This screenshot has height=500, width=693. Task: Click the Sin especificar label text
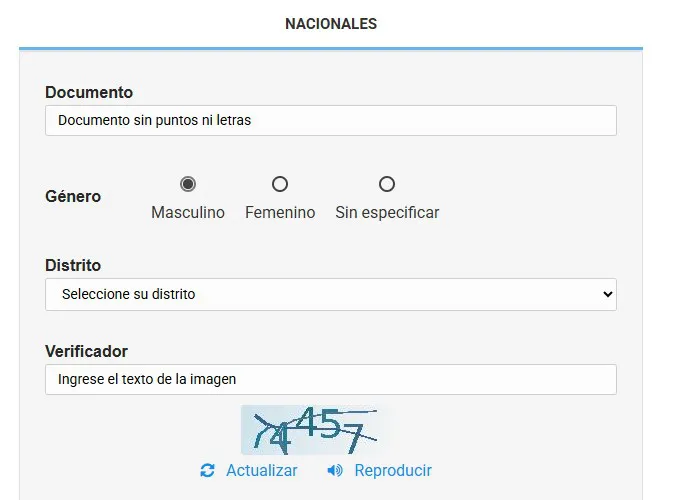pos(387,212)
